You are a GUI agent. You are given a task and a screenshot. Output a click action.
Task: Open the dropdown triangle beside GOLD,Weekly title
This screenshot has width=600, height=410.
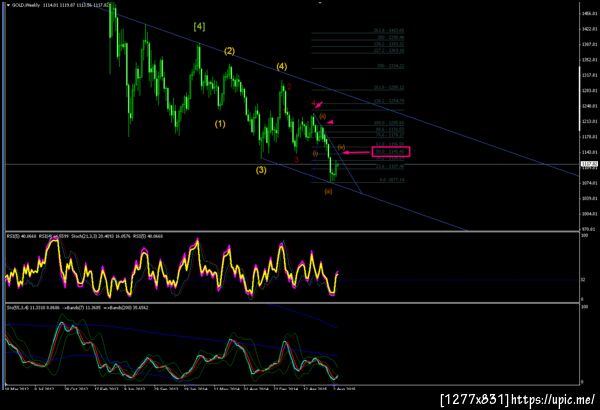click(8, 5)
